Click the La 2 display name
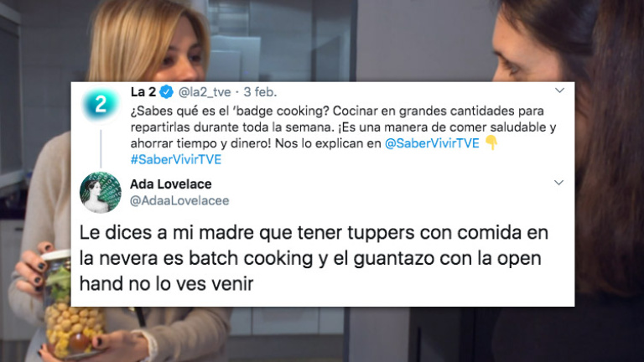 [143, 92]
